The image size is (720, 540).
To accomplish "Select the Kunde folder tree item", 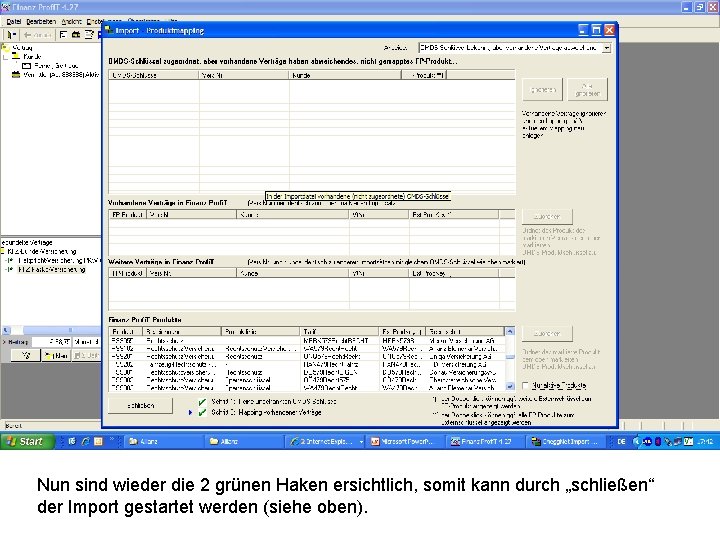I will [27, 56].
